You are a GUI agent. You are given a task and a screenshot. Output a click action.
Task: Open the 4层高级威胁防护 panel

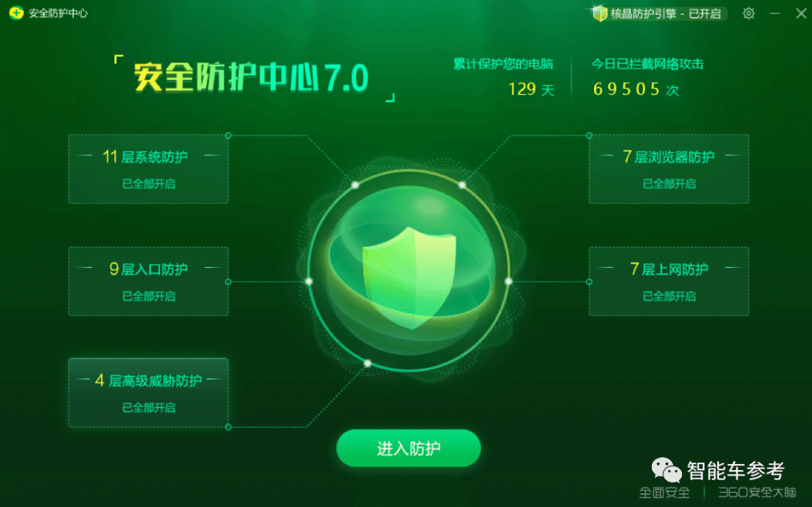click(148, 393)
